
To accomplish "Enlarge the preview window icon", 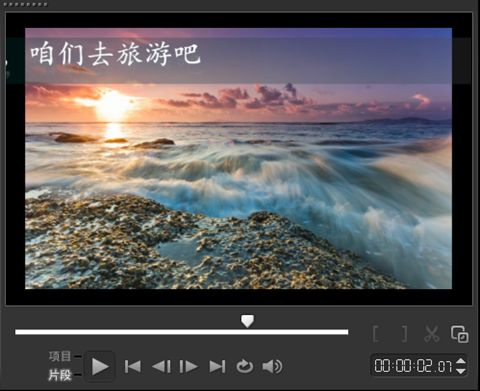I will [460, 334].
